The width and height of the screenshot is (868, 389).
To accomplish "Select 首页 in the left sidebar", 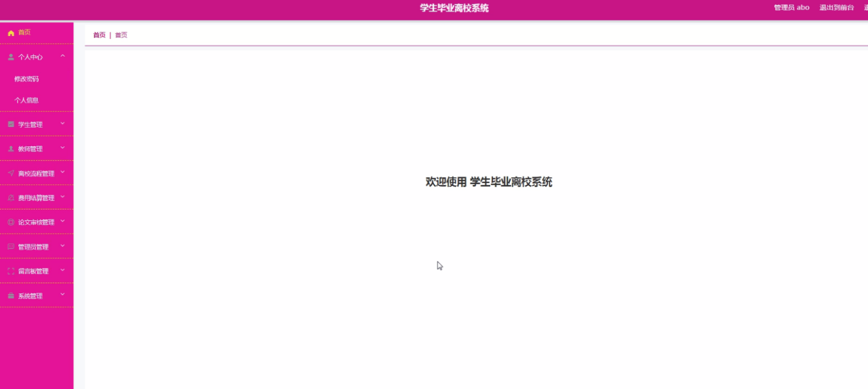I will tap(24, 32).
